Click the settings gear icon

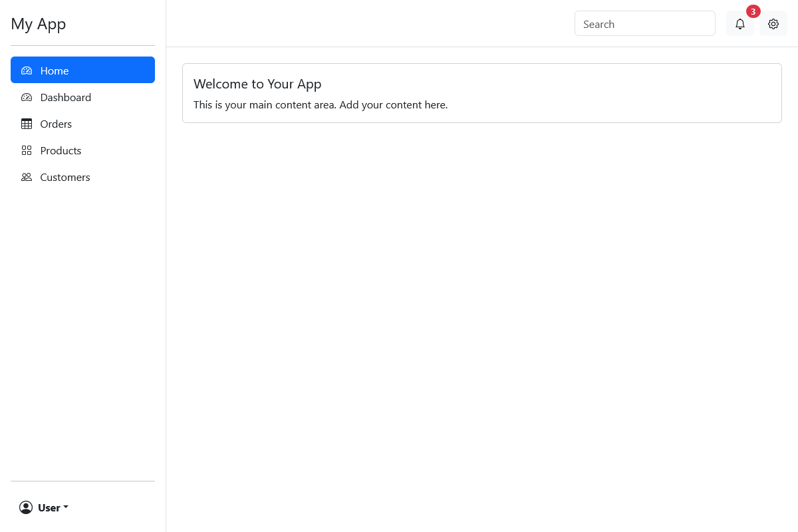(773, 24)
